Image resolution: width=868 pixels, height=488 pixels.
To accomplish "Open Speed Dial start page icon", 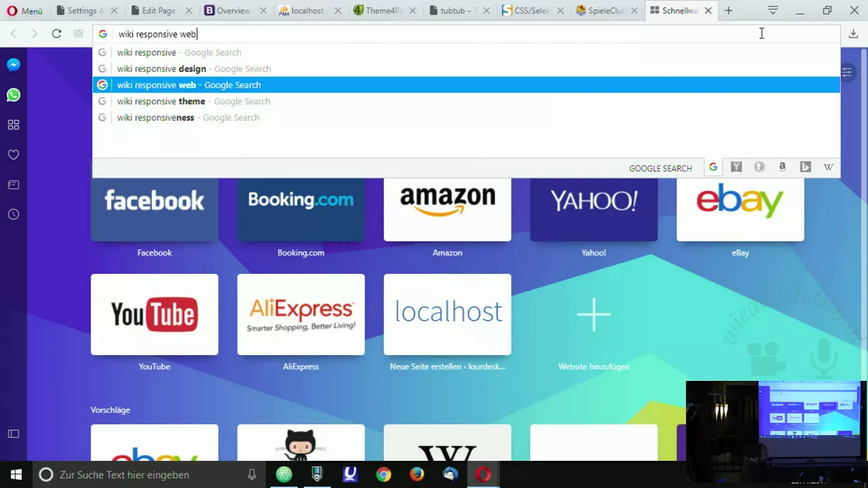I will (78, 34).
